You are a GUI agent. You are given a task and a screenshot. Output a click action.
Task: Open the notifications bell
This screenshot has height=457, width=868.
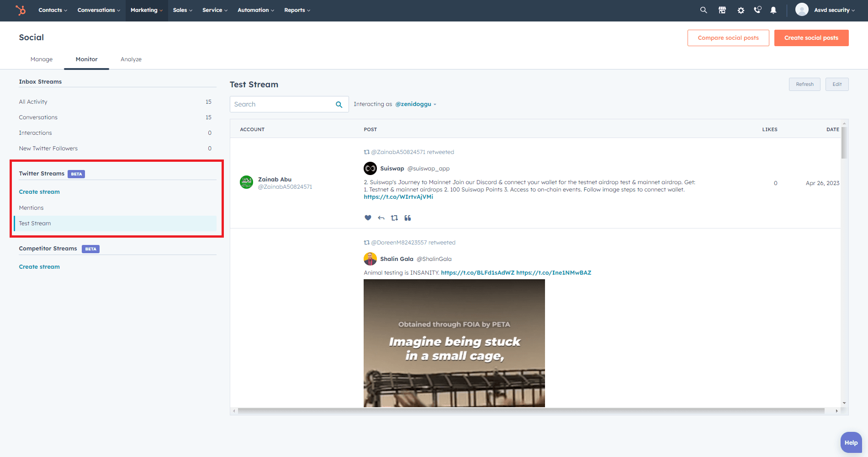[773, 10]
